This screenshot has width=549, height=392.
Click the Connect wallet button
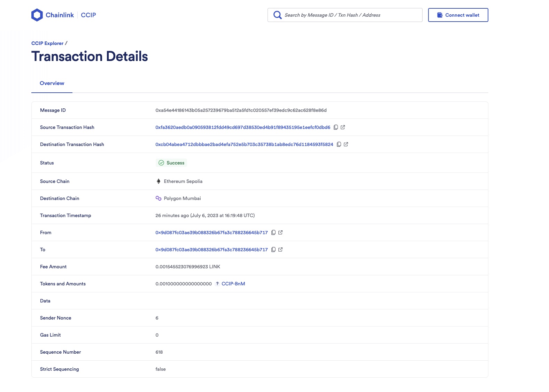(x=458, y=15)
